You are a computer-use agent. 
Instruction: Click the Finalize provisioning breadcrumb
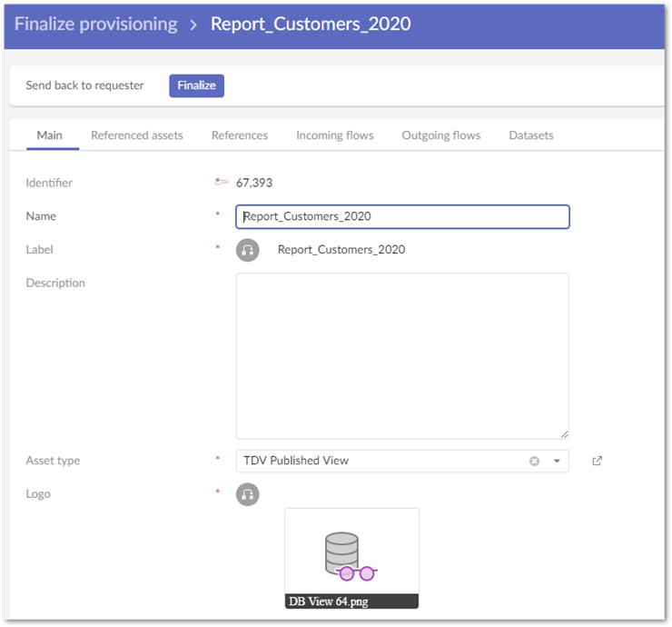[x=95, y=24]
